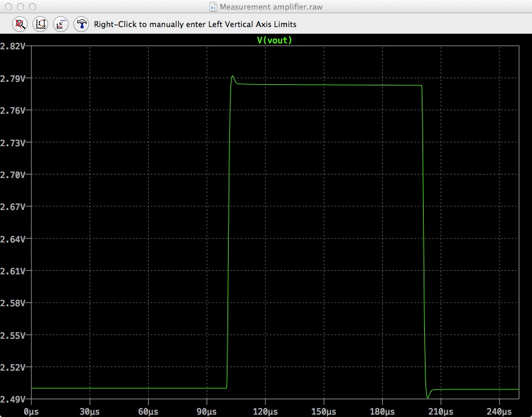Maximize the waveform window with third title-bar button

point(32,7)
